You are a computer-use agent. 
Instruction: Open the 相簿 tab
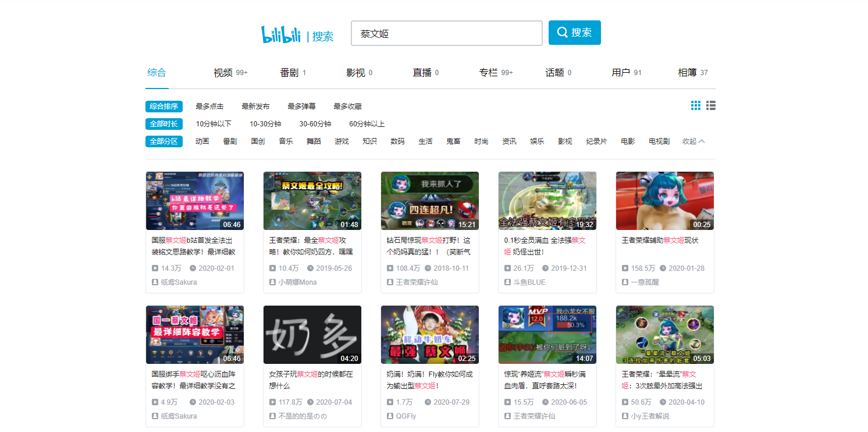(693, 73)
